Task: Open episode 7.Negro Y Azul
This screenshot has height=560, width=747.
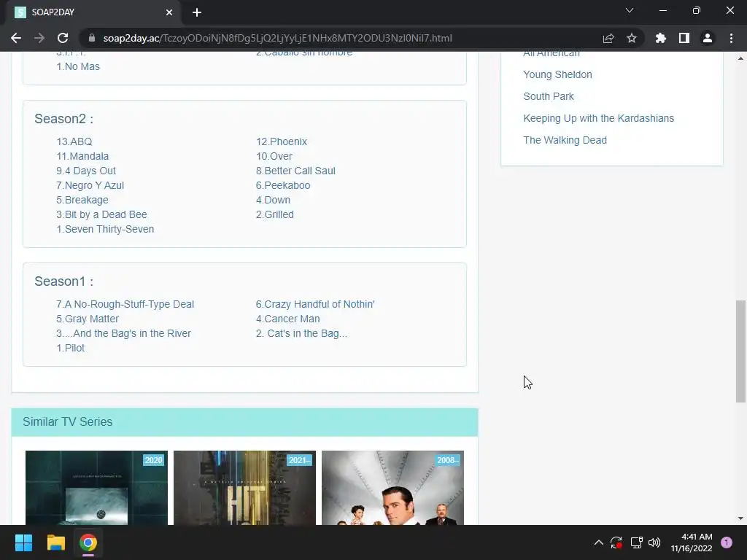Action: [x=90, y=186]
